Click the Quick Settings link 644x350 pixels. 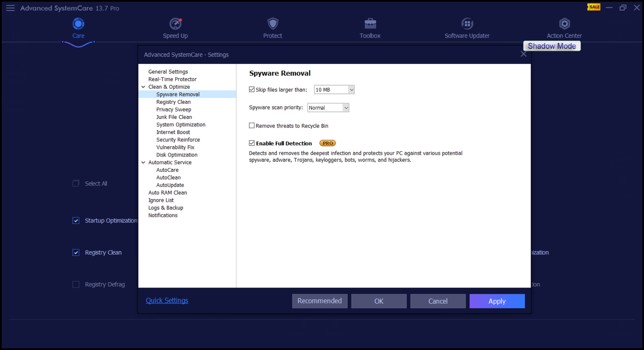pos(167,301)
